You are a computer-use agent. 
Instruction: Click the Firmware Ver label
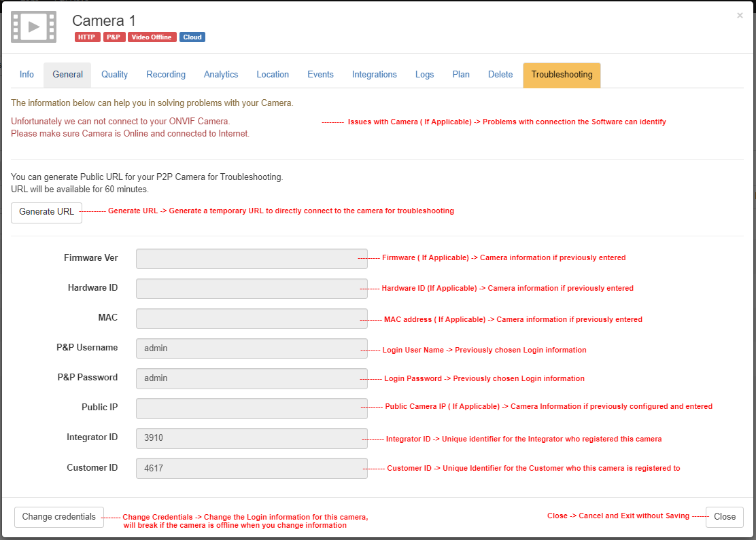pos(90,257)
